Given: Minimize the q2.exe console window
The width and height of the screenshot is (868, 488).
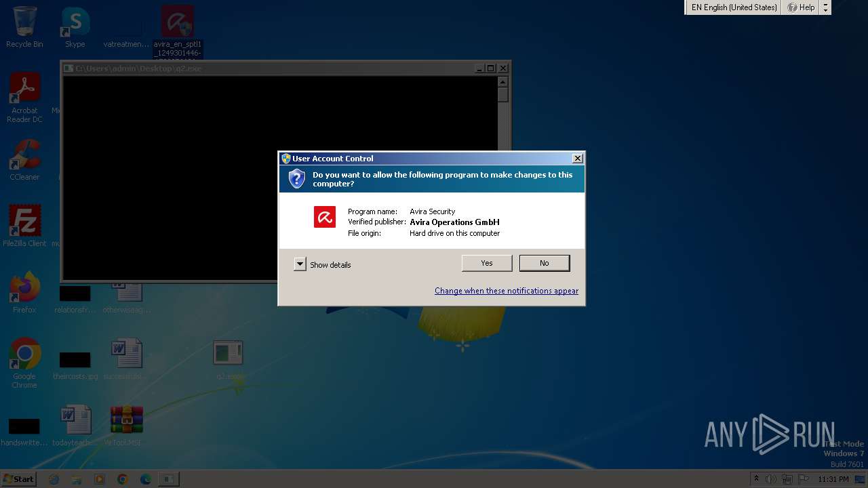Looking at the screenshot, I should [x=479, y=68].
